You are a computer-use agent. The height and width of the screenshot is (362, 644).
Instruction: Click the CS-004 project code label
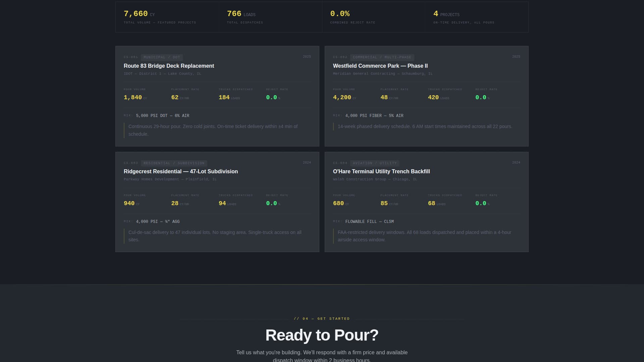(340, 163)
